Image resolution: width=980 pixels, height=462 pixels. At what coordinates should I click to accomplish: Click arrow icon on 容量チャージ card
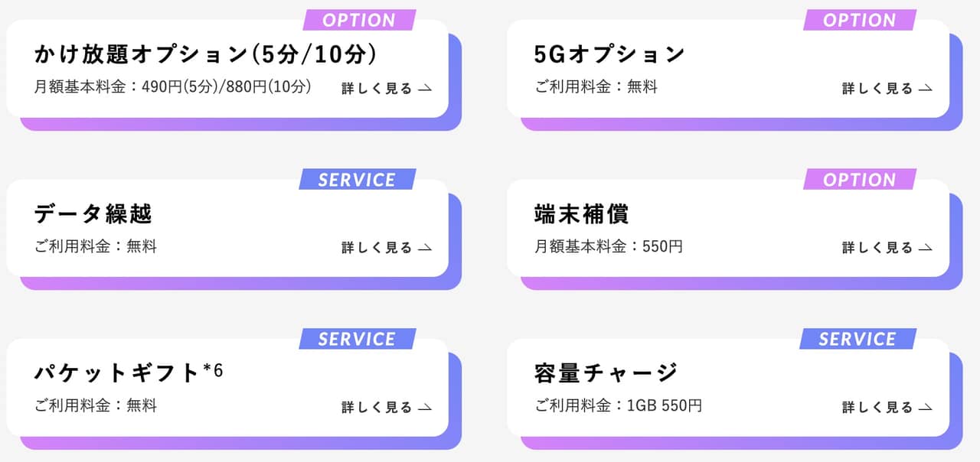926,408
